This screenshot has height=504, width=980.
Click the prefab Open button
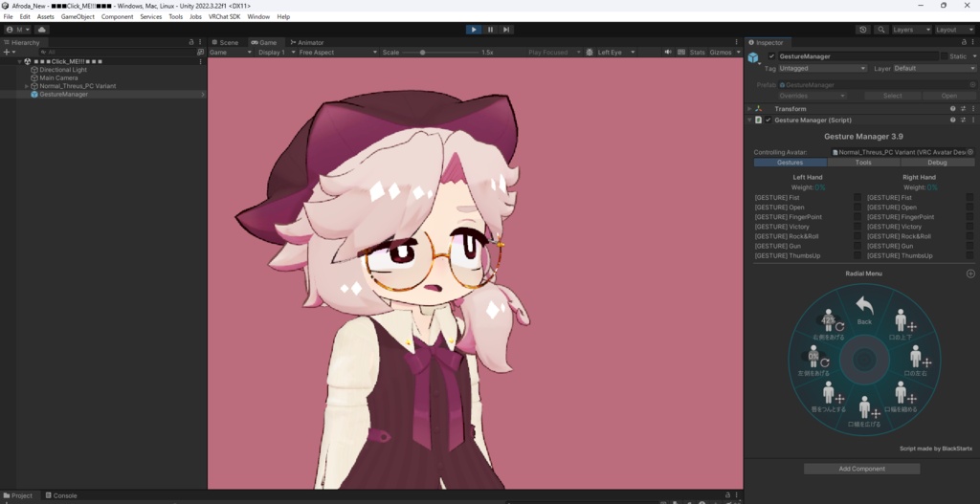(948, 96)
